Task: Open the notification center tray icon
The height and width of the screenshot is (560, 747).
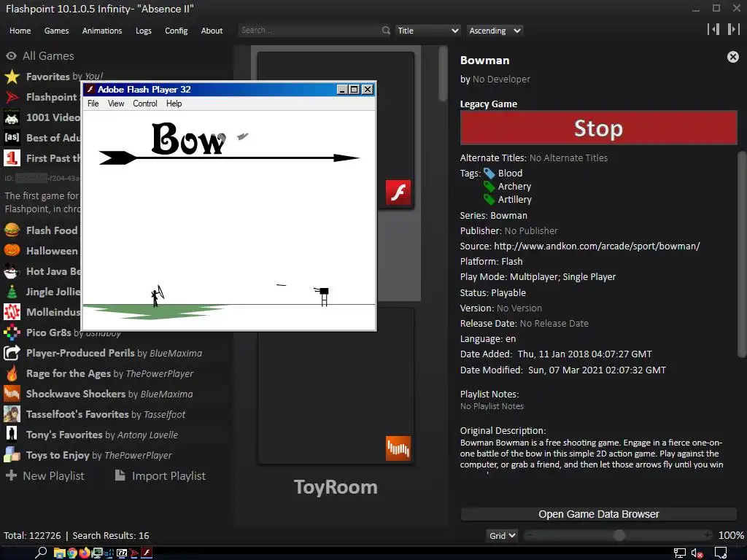Action: pyautogui.click(x=721, y=553)
